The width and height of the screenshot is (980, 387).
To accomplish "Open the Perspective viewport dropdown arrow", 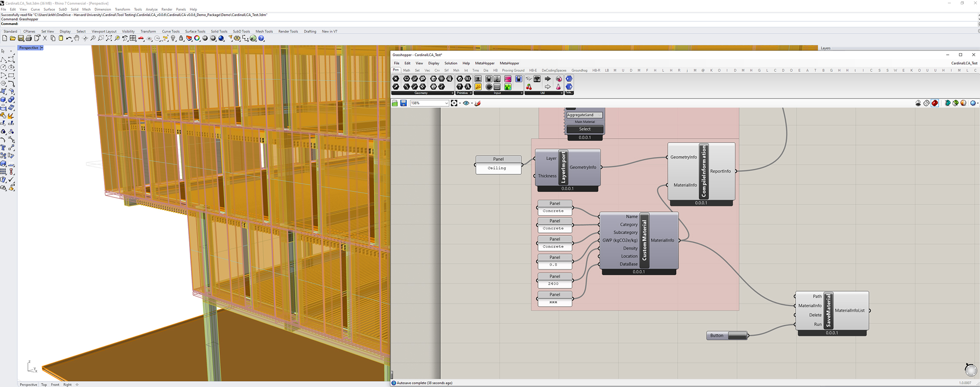I will pos(42,48).
